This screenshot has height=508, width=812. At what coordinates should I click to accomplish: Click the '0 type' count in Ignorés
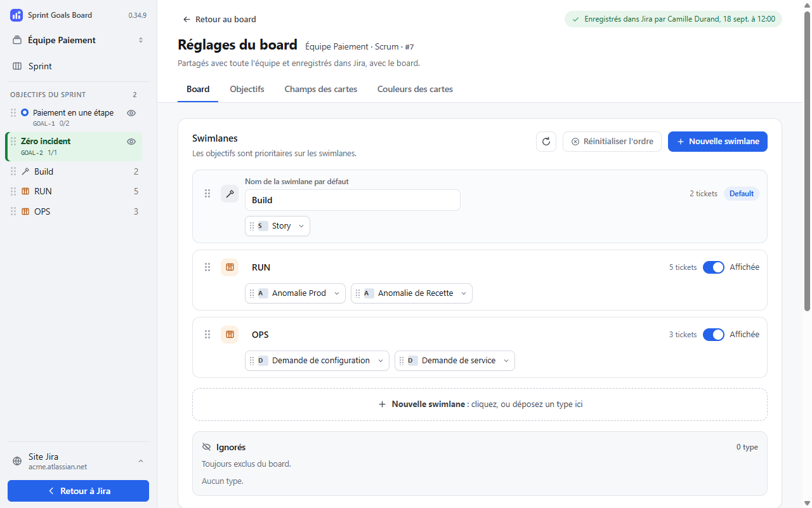coord(747,447)
